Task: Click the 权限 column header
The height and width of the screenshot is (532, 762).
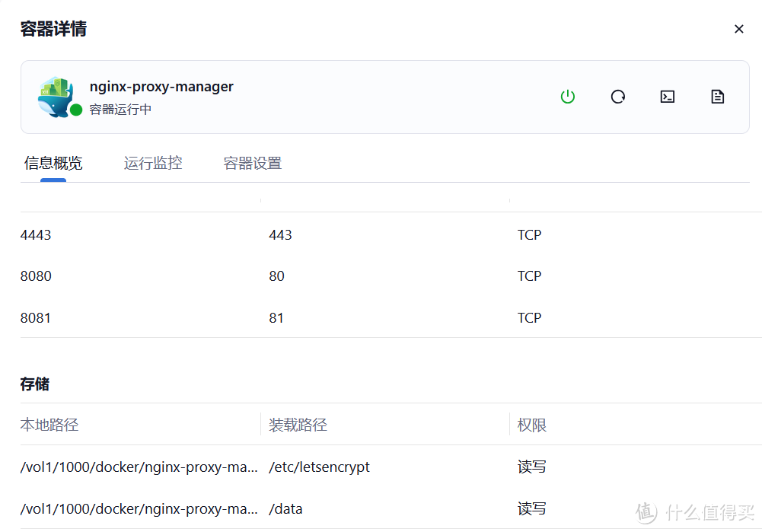Action: 531,425
